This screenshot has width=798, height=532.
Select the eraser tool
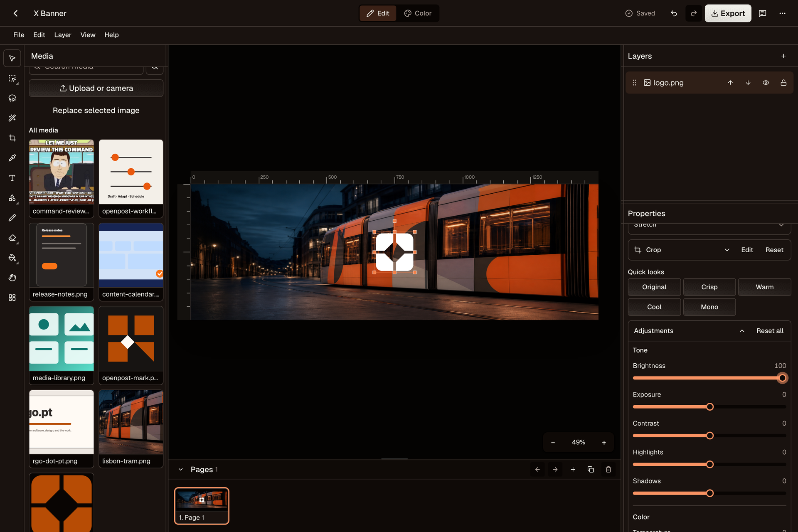click(12, 238)
